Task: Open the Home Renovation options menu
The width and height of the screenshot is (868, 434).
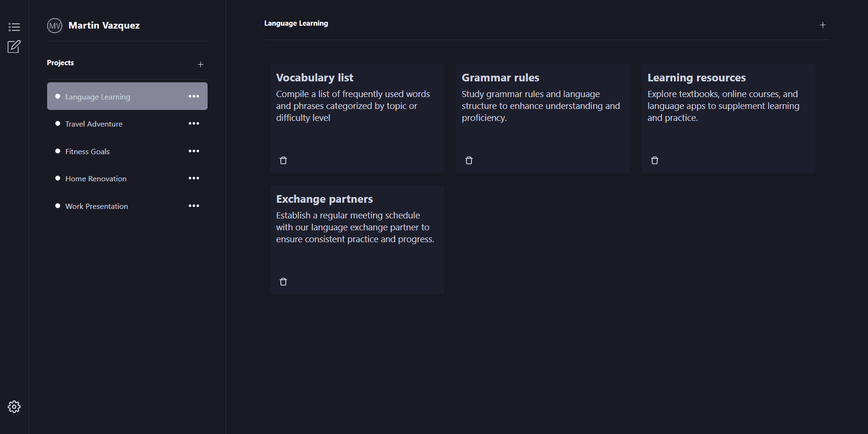Action: (194, 178)
